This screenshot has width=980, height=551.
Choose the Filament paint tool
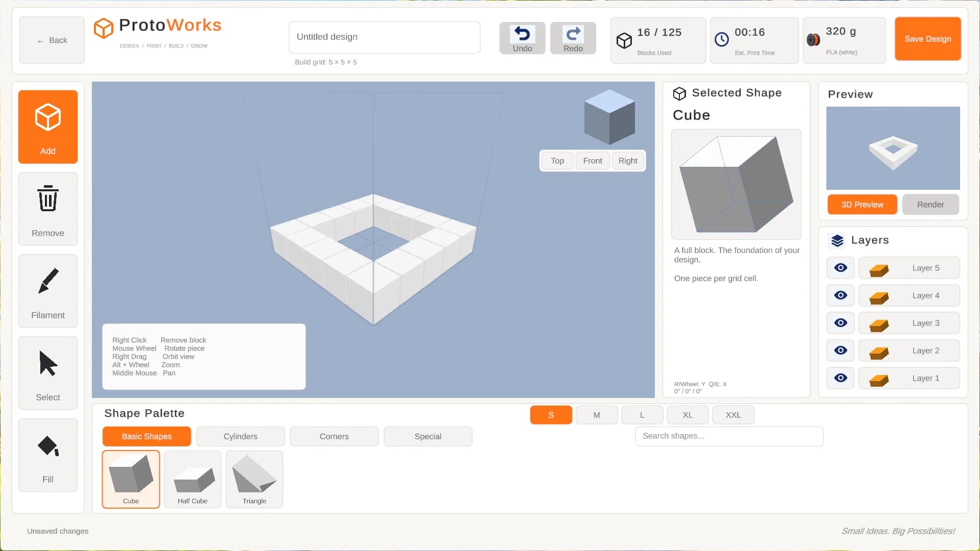click(x=48, y=291)
